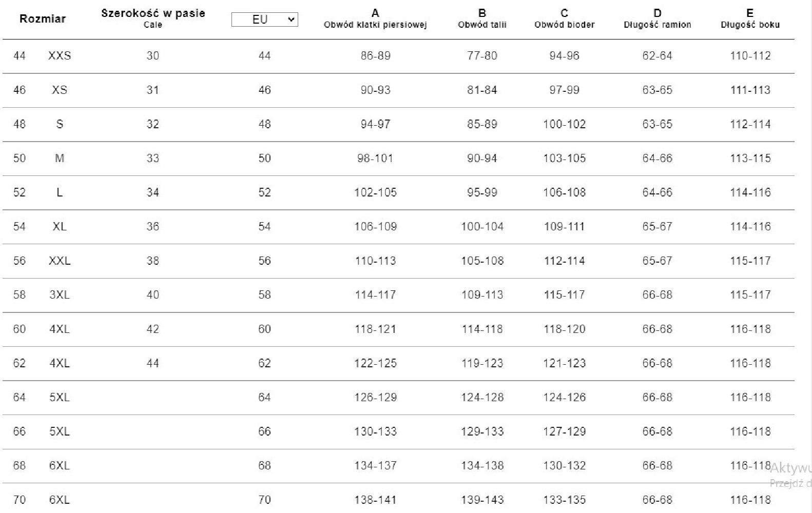This screenshot has height=513, width=812.
Task: Select the M size label
Action: click(x=60, y=159)
